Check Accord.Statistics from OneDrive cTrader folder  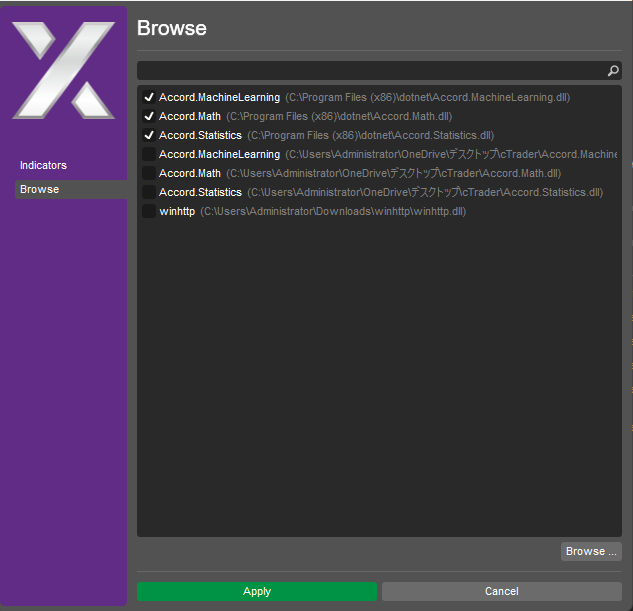(x=149, y=192)
